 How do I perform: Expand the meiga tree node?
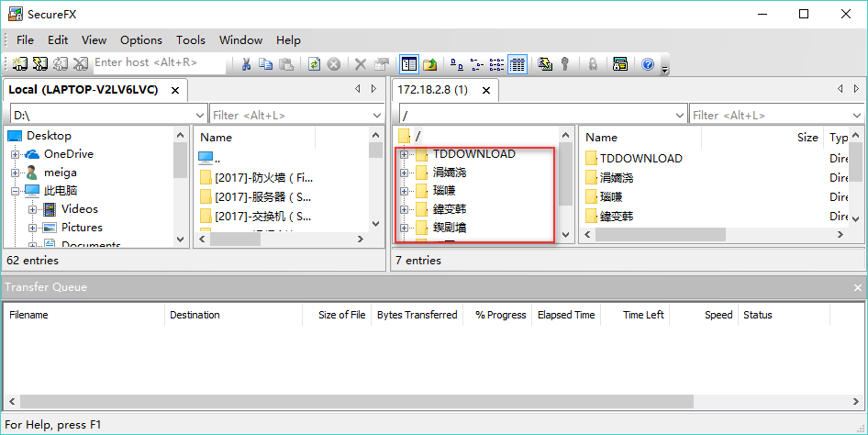[x=15, y=173]
